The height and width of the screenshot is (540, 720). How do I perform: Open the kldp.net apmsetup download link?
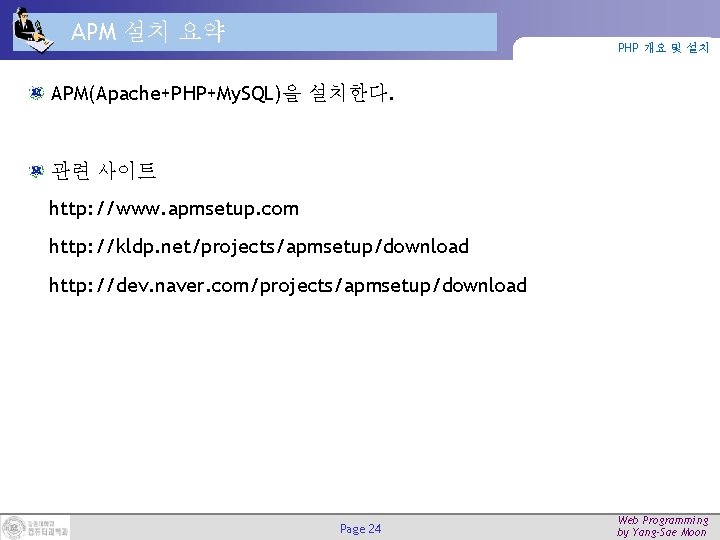point(259,247)
